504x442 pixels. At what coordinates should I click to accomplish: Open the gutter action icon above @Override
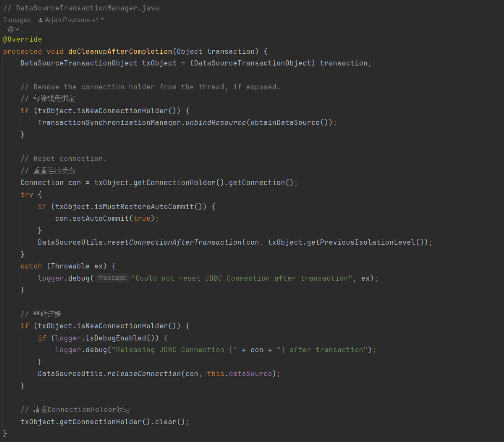coord(10,29)
